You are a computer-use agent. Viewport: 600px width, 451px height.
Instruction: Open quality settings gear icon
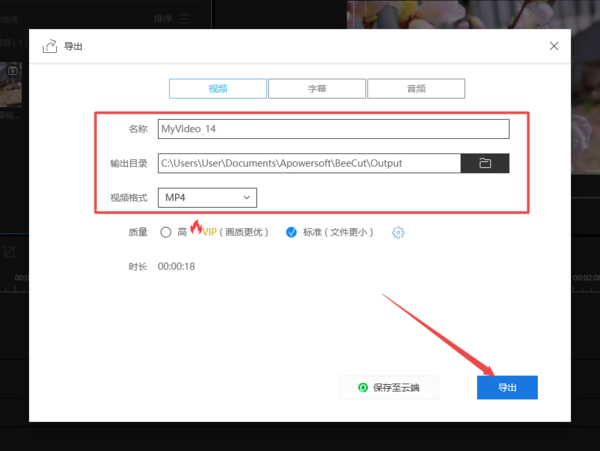[398, 232]
